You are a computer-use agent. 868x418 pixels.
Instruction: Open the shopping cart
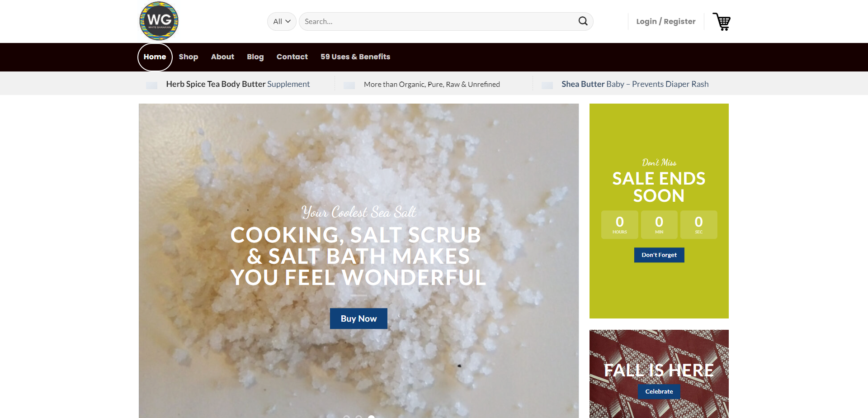pyautogui.click(x=722, y=22)
